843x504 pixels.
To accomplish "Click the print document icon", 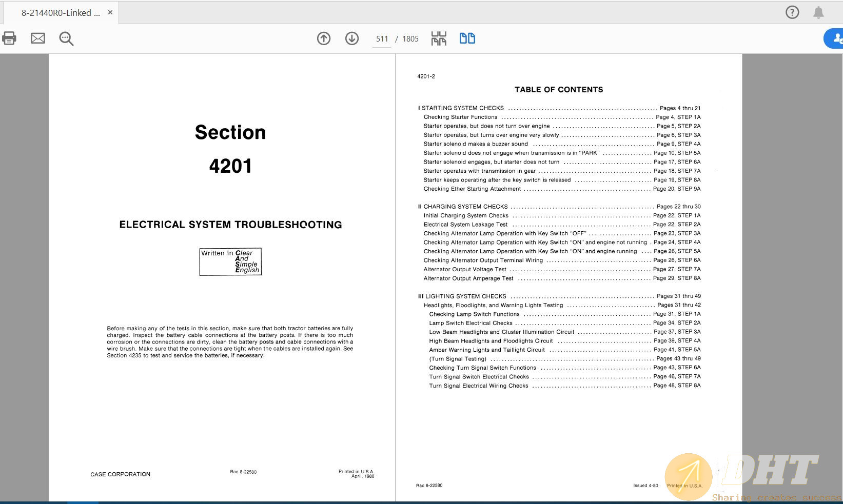I will point(9,38).
